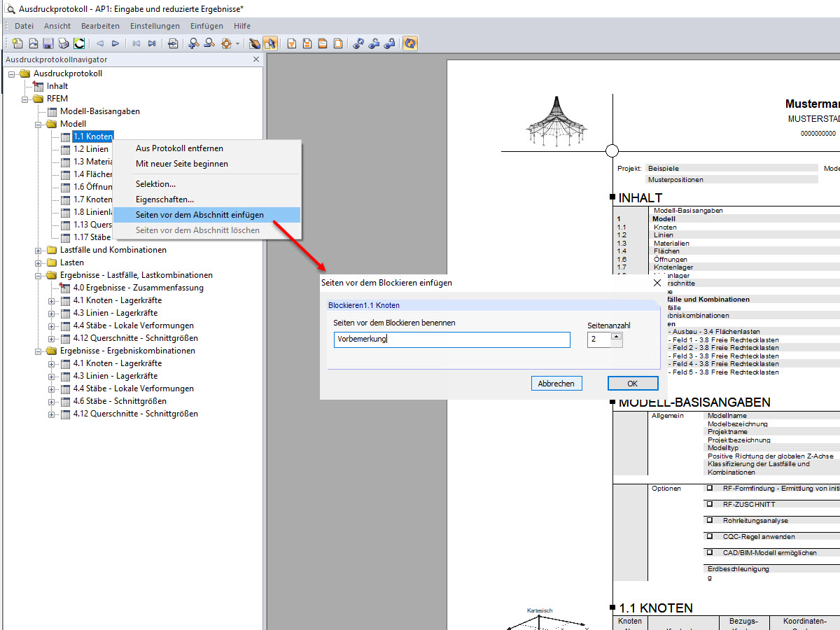Screen dimensions: 840x630
Task: Click the orange lined page icon
Action: (x=323, y=43)
